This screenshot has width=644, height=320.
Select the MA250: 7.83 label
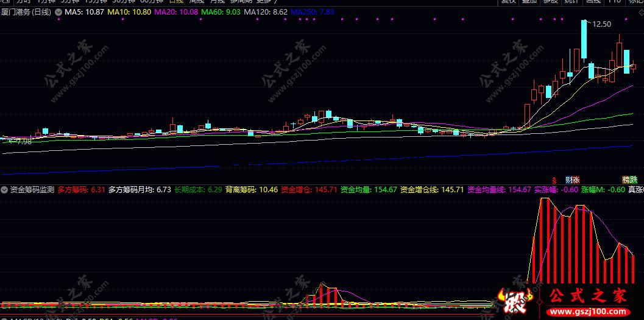click(x=313, y=12)
